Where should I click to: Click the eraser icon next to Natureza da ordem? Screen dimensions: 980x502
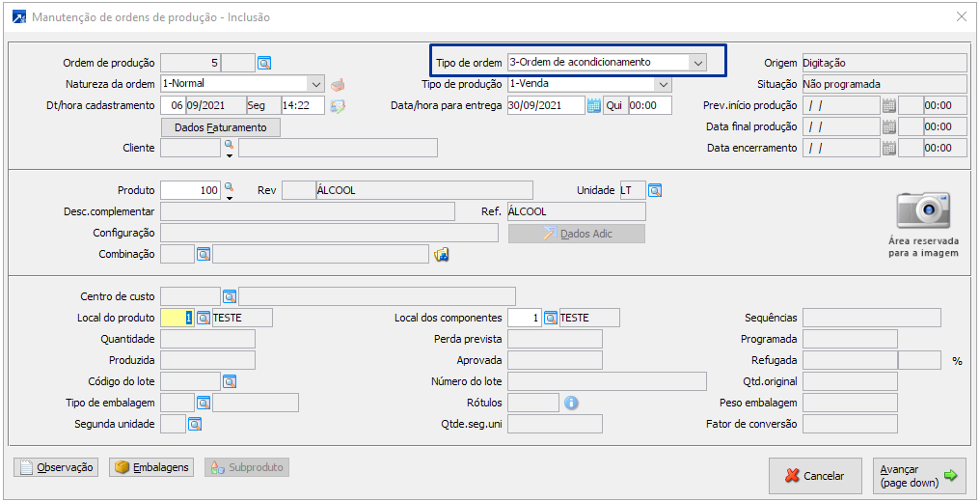(338, 84)
